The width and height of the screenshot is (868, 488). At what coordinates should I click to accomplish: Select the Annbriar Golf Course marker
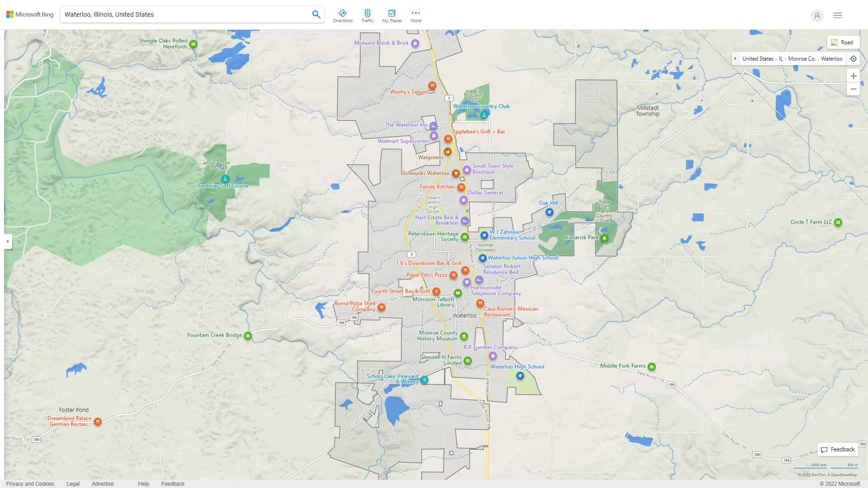click(x=225, y=178)
